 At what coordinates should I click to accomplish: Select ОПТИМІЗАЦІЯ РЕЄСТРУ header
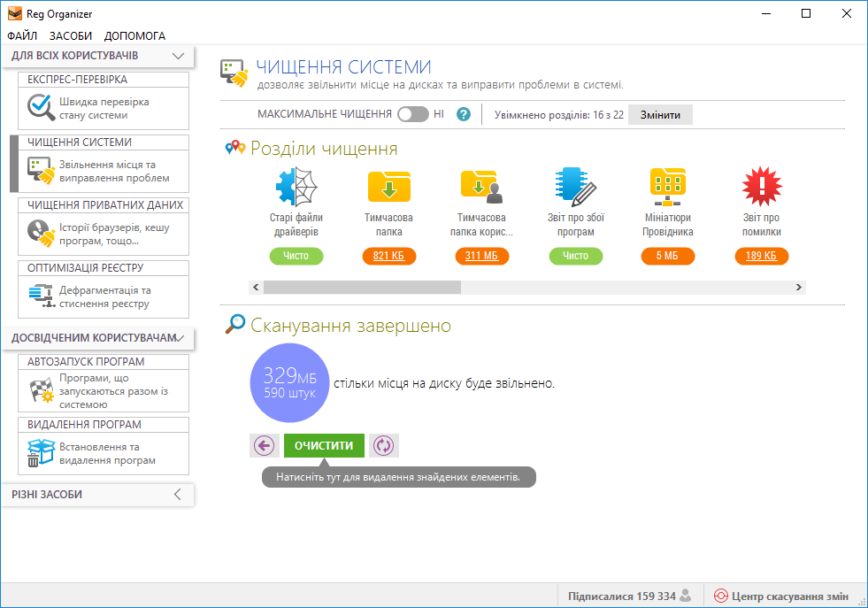point(104,268)
